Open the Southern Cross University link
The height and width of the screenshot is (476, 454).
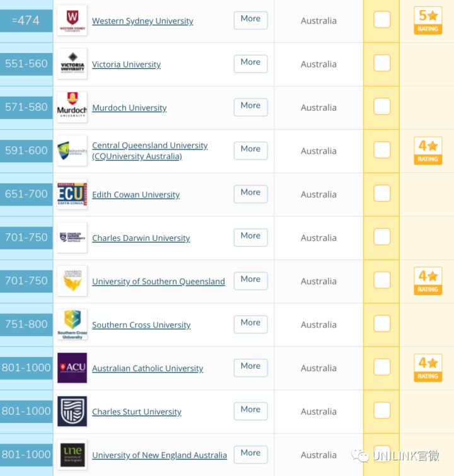tap(141, 325)
